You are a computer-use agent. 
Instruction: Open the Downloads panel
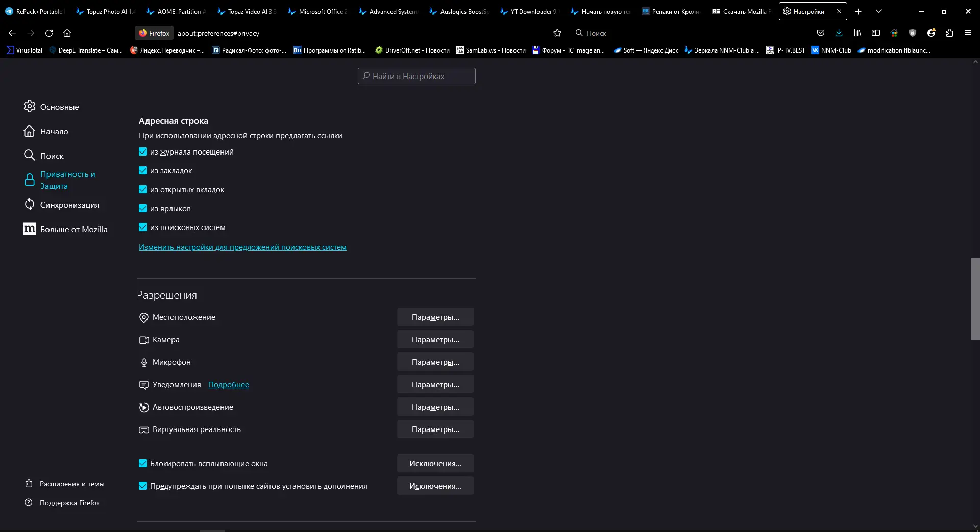click(x=839, y=33)
